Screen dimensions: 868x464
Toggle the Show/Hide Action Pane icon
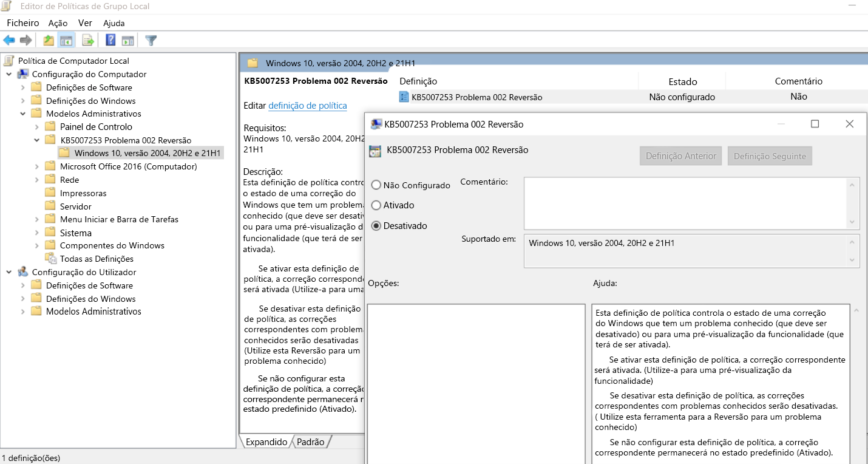(x=127, y=41)
